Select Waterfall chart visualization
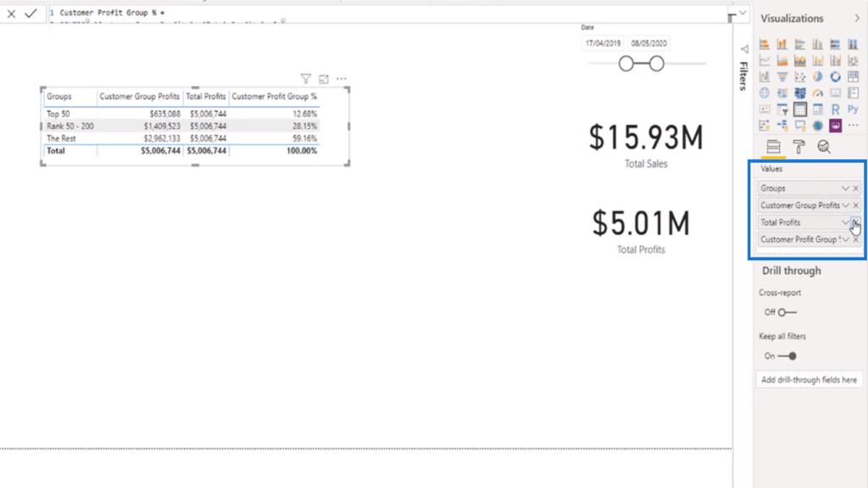Screen dimensions: 868x488 (765, 76)
